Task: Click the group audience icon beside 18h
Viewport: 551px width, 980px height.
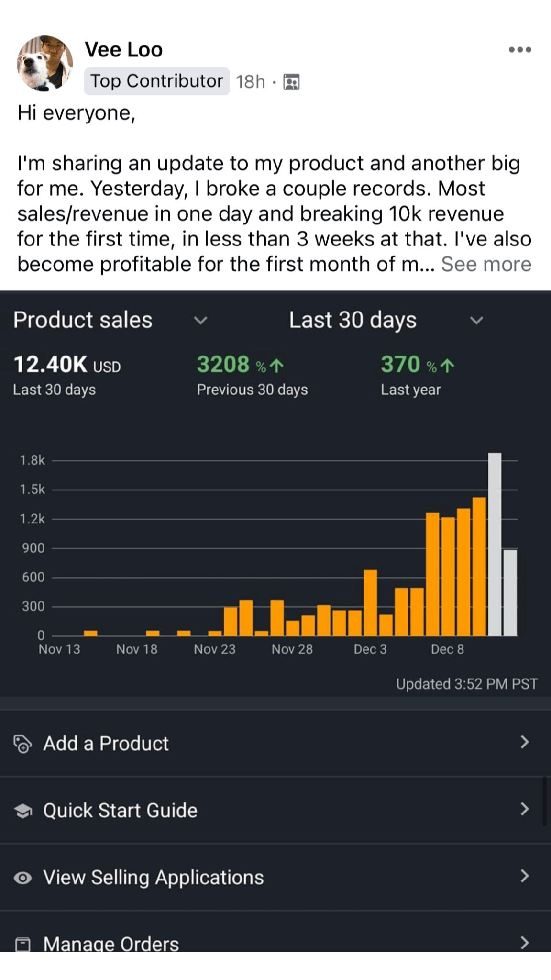Action: 291,82
